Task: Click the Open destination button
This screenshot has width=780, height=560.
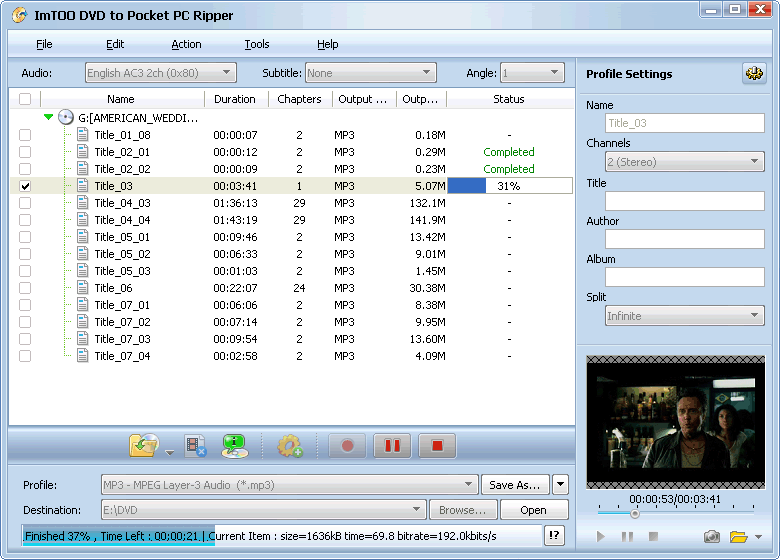Action: click(533, 510)
